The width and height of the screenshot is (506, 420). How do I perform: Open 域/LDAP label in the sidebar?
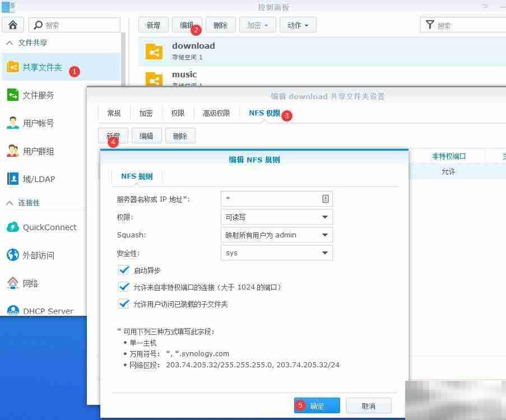pyautogui.click(x=39, y=179)
